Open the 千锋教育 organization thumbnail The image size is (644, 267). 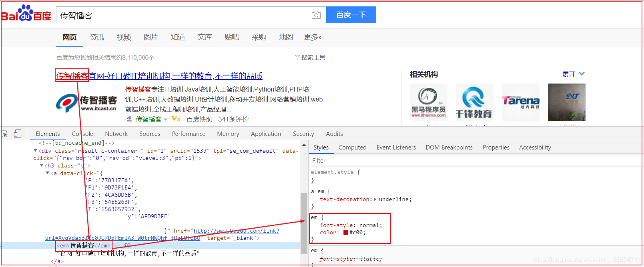[x=475, y=102]
